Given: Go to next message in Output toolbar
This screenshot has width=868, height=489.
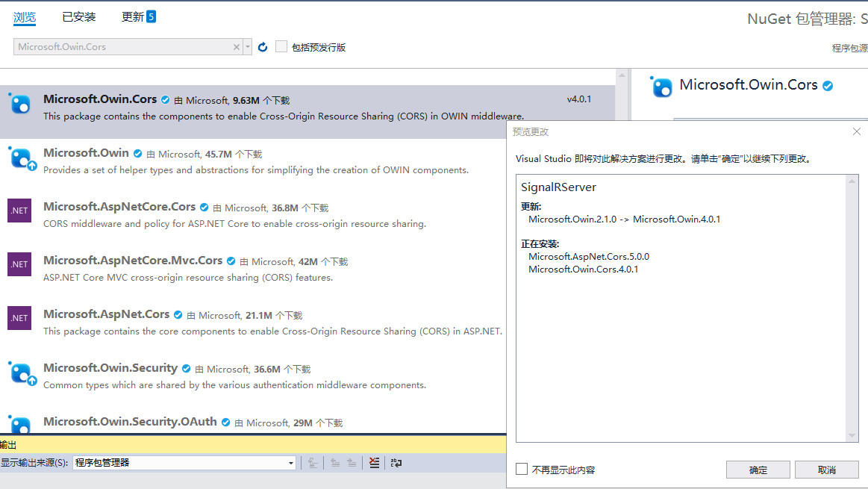Looking at the screenshot, I should tap(352, 463).
